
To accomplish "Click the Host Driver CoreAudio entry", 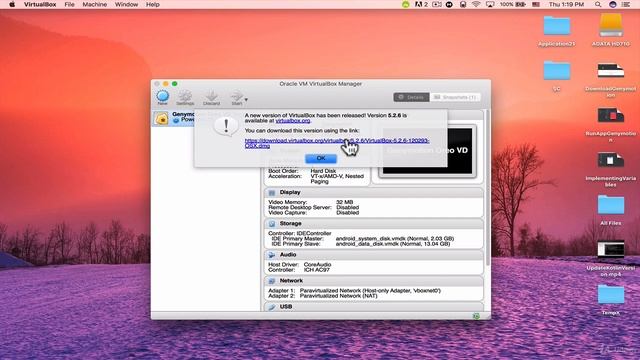I will (x=300, y=264).
